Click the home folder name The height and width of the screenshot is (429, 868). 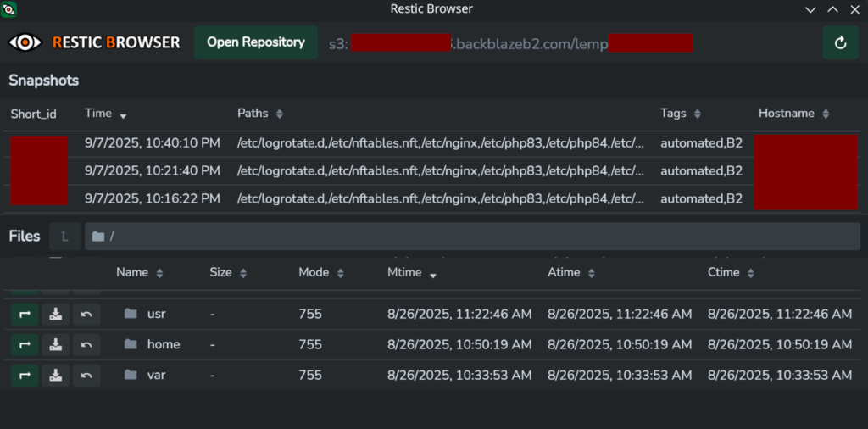(164, 344)
